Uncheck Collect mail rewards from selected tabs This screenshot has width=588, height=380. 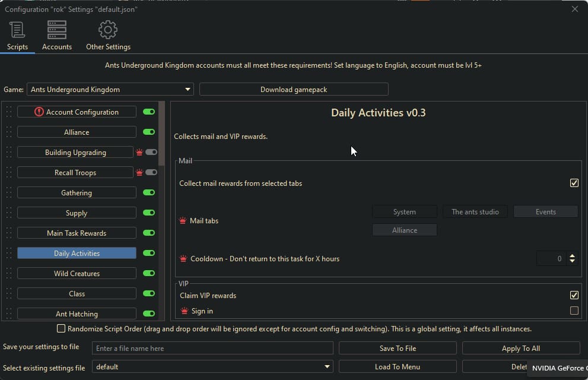[574, 183]
